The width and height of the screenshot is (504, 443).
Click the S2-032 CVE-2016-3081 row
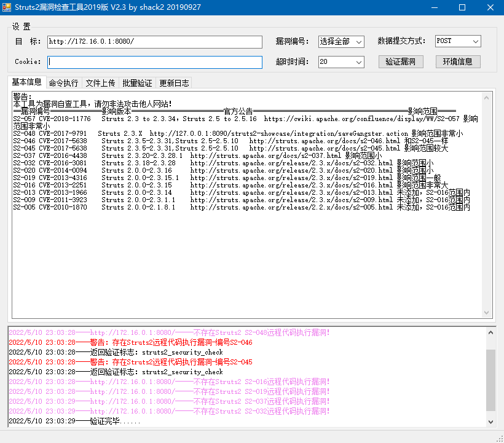click(223, 163)
